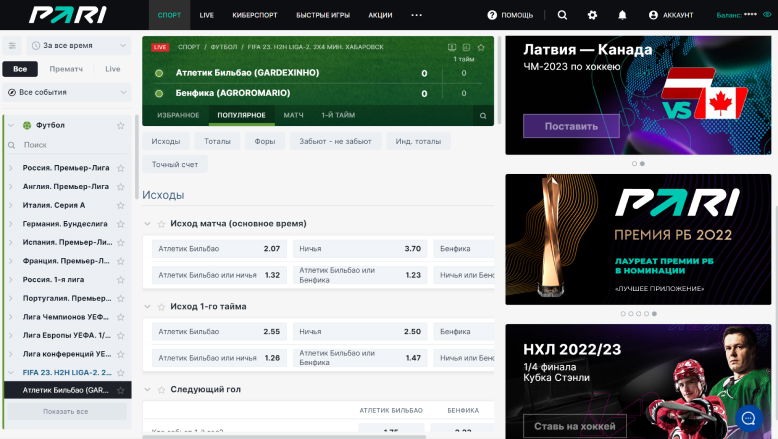Image resolution: width=778 pixels, height=439 pixels.
Task: Click the chat support bubble icon
Action: click(748, 417)
